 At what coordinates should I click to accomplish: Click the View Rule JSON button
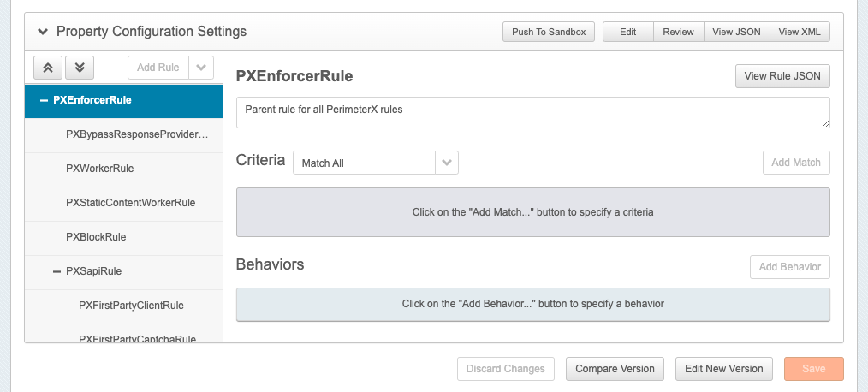tap(782, 76)
